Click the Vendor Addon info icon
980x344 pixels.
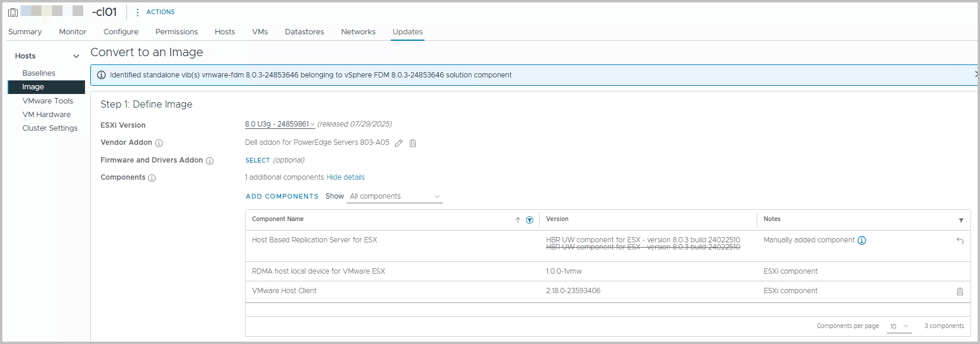pyautogui.click(x=159, y=143)
